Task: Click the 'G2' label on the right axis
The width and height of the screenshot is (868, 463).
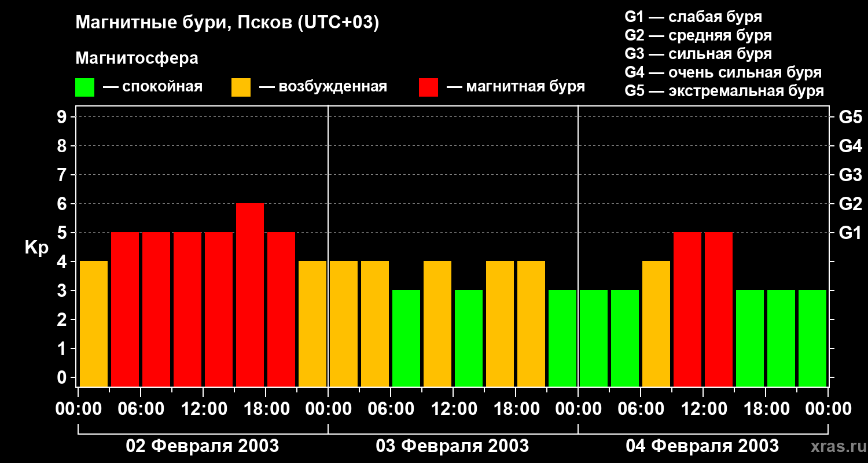Action: pyautogui.click(x=850, y=204)
